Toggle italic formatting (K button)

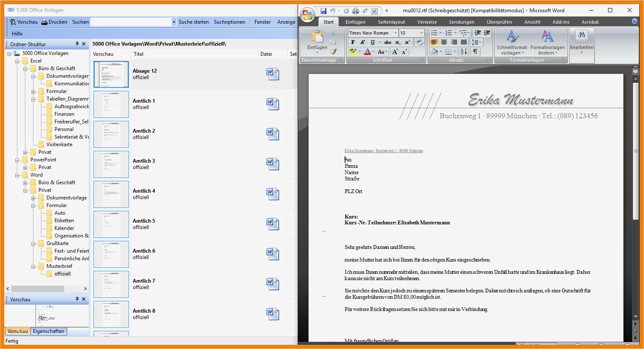coord(362,42)
